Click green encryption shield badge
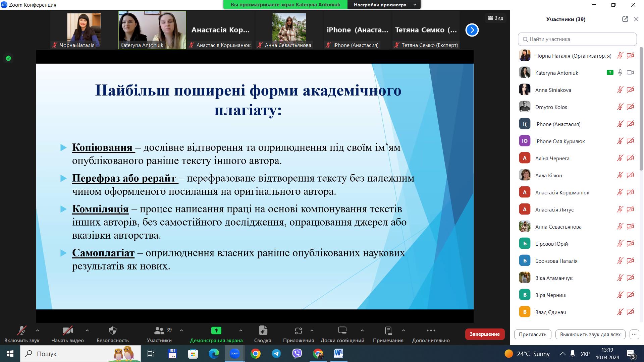 click(x=8, y=58)
